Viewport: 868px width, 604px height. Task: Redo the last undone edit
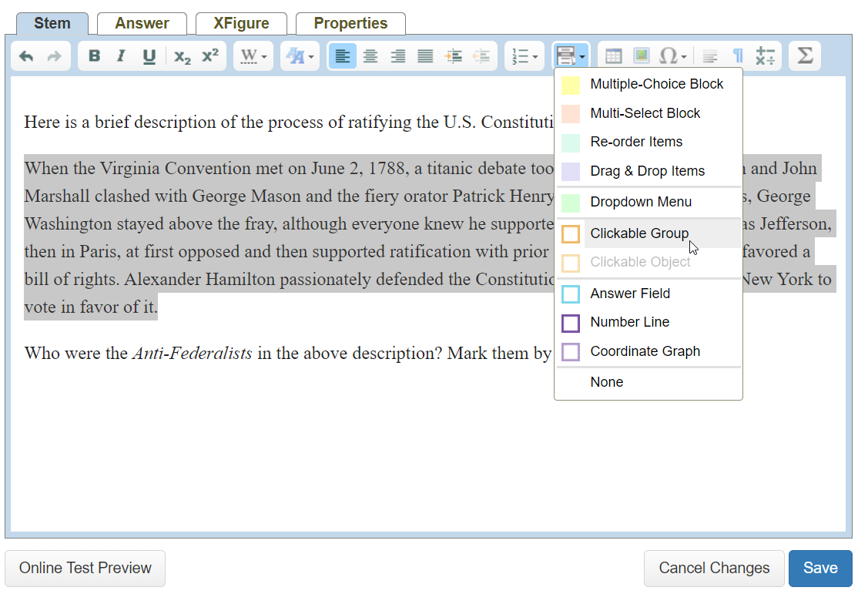(54, 56)
